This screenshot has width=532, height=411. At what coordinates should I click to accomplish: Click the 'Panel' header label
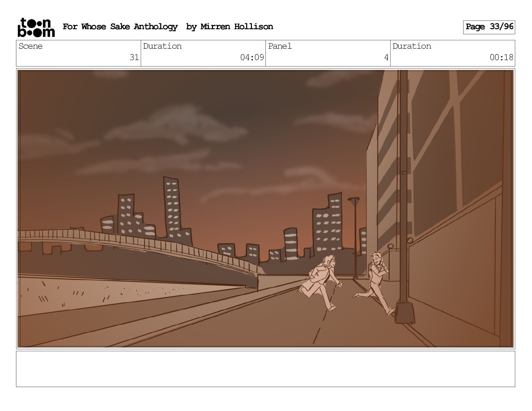pyautogui.click(x=280, y=46)
